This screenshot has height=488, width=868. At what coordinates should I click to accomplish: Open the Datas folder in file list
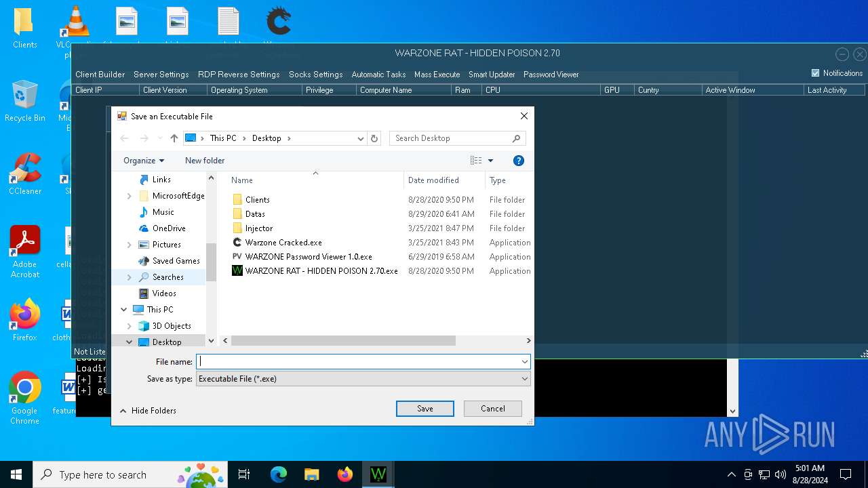pyautogui.click(x=255, y=214)
